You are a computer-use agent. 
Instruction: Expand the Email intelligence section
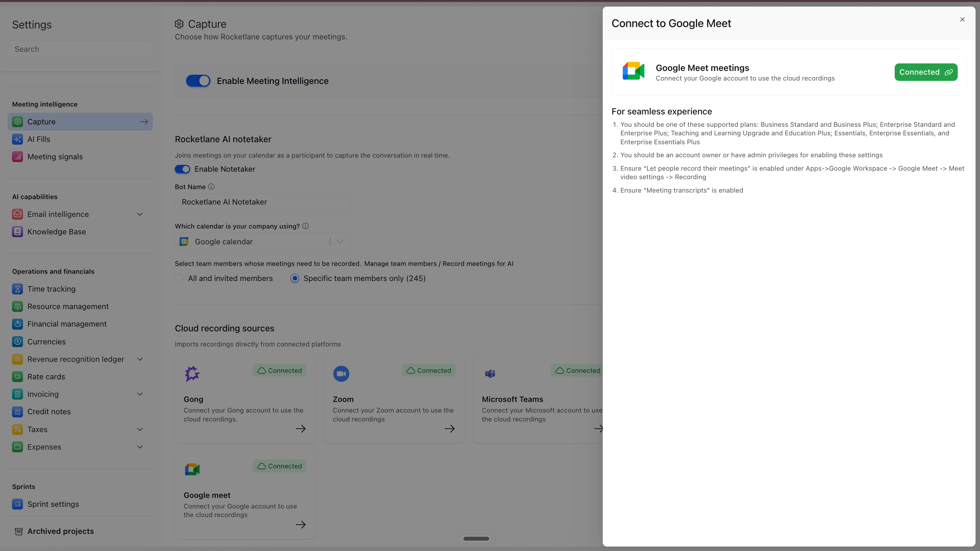(x=139, y=214)
